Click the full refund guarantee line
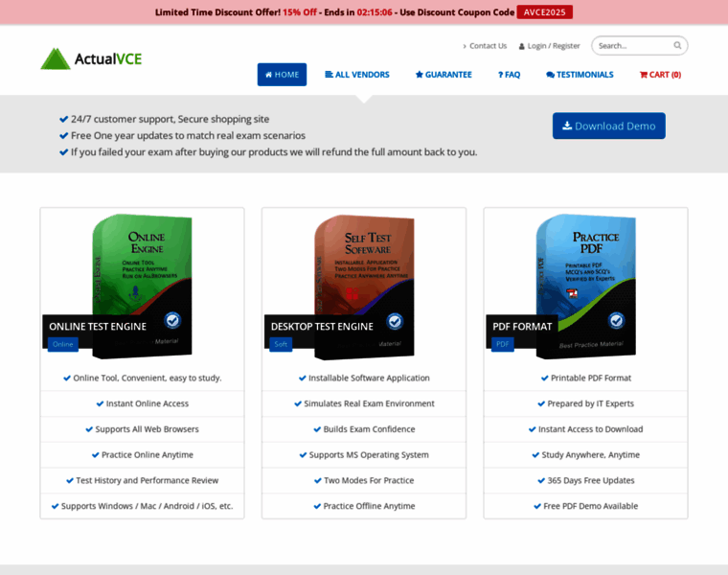 (x=274, y=151)
